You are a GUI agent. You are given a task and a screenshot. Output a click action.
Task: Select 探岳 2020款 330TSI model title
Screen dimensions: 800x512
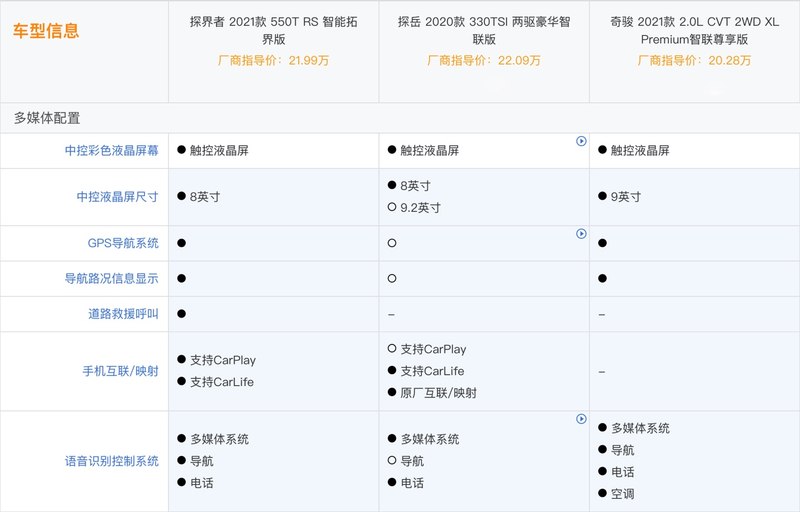pyautogui.click(x=484, y=31)
